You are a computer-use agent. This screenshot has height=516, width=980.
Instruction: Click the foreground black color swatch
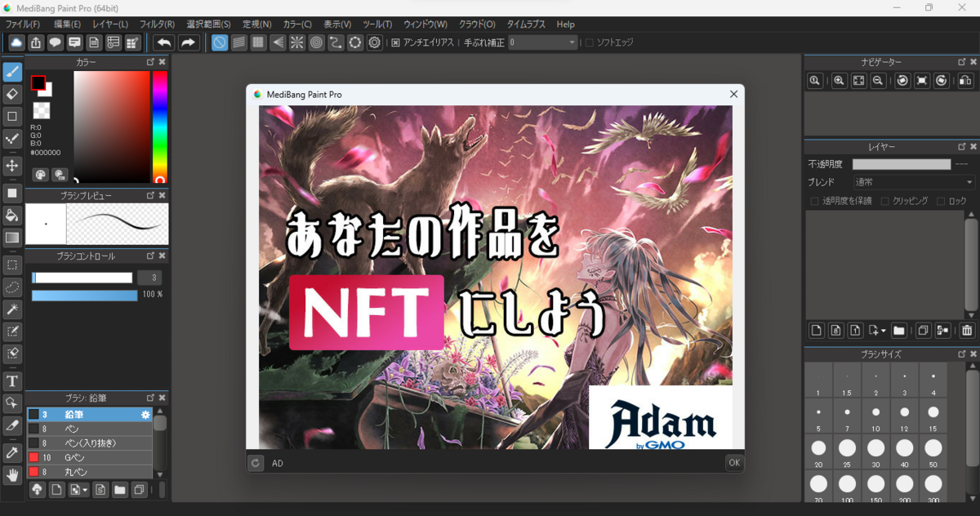[x=38, y=82]
